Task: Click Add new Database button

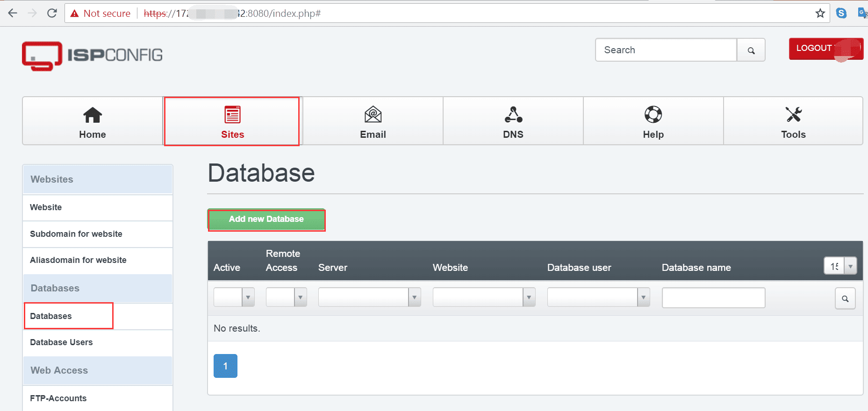Action: [266, 220]
